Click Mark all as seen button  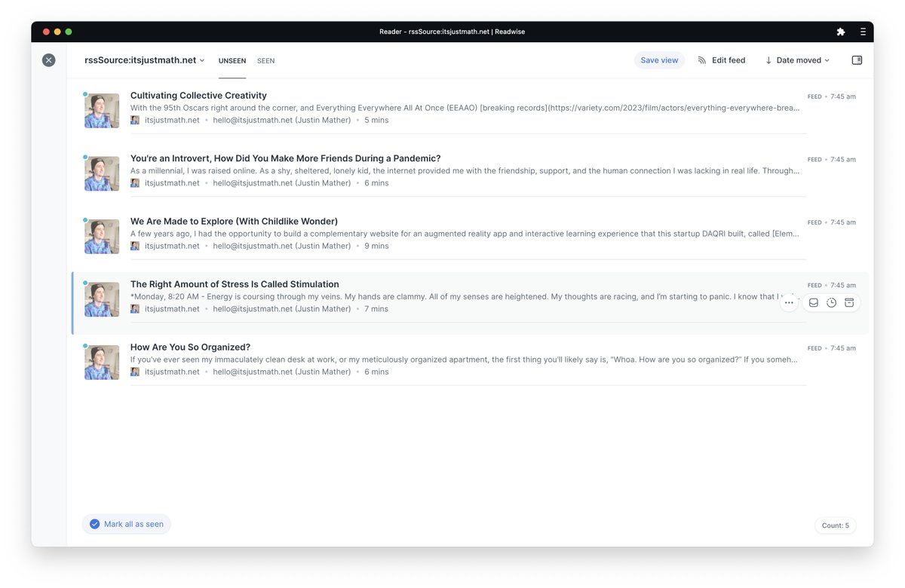[127, 524]
